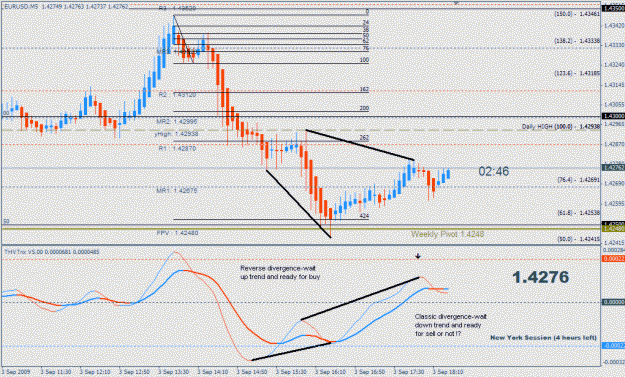Select the Daily HIGH (100.0) - 1.42938 text
This screenshot has width=625, height=377.
(x=561, y=127)
